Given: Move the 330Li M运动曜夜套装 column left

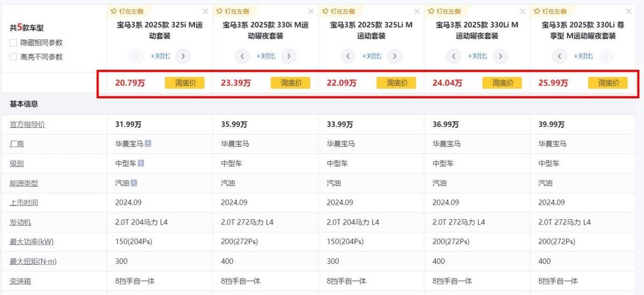Looking at the screenshot, I should click(454, 56).
